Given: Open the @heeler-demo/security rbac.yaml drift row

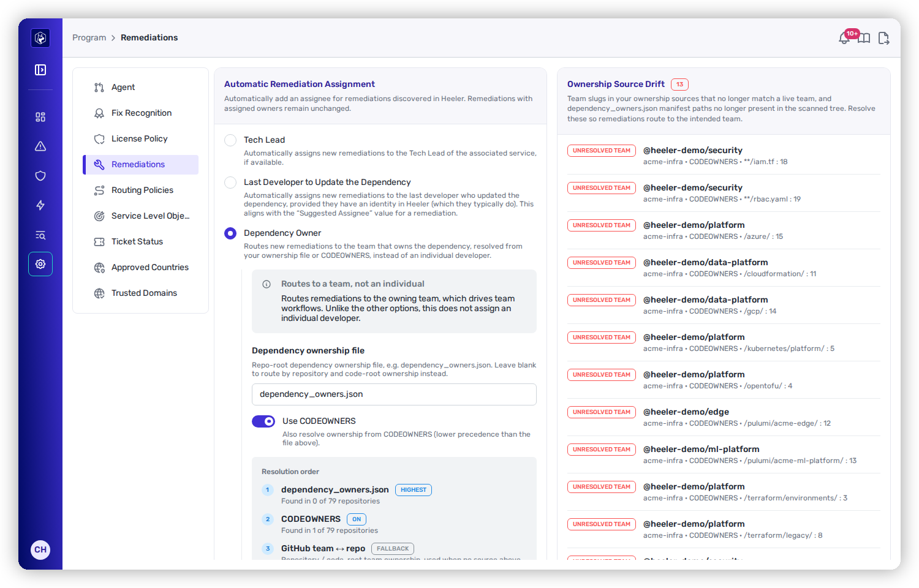Looking at the screenshot, I should [724, 193].
